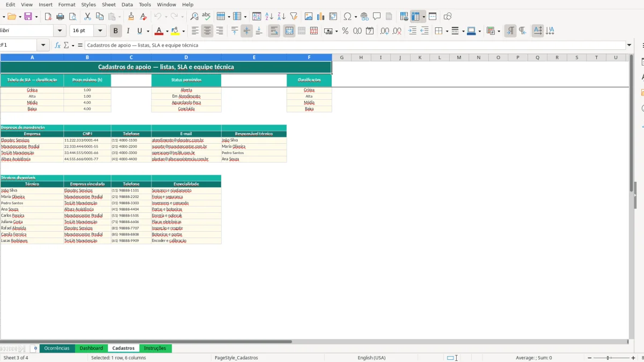Click the AutoFilter funnel icon

coord(294,17)
